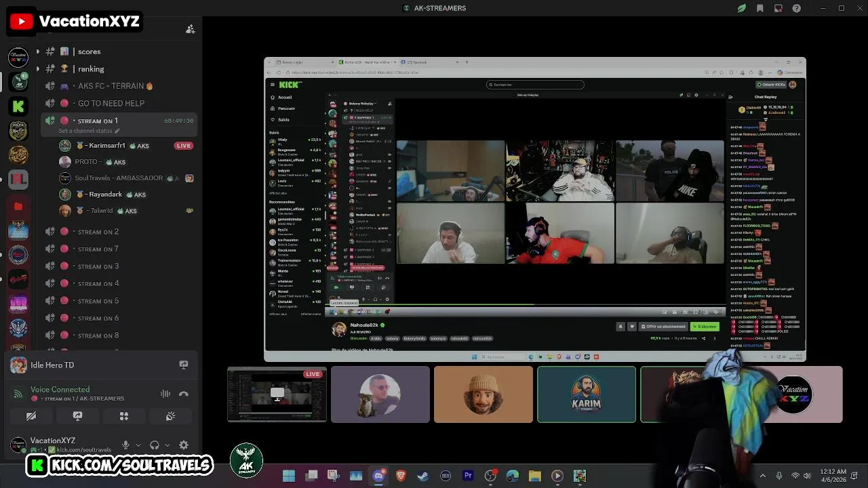Image resolution: width=868 pixels, height=488 pixels.
Task: Open Brave browser from the taskbar
Action: pyautogui.click(x=401, y=476)
